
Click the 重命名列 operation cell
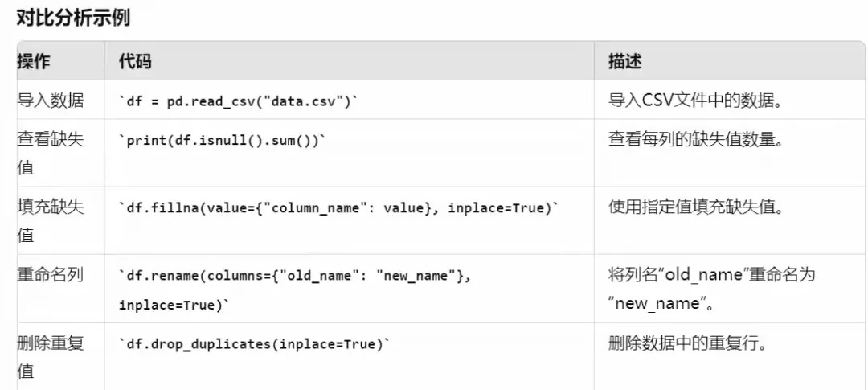51,275
